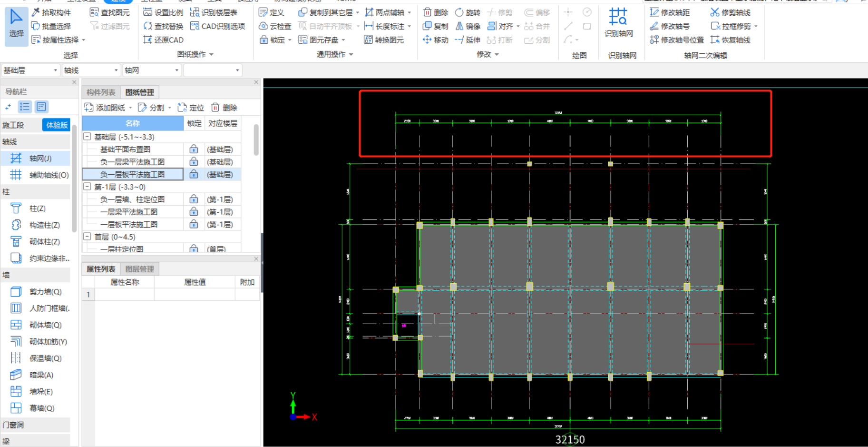Image resolution: width=868 pixels, height=447 pixels.
Task: Select 轴网(J) in navigation panel
Action: tap(35, 159)
